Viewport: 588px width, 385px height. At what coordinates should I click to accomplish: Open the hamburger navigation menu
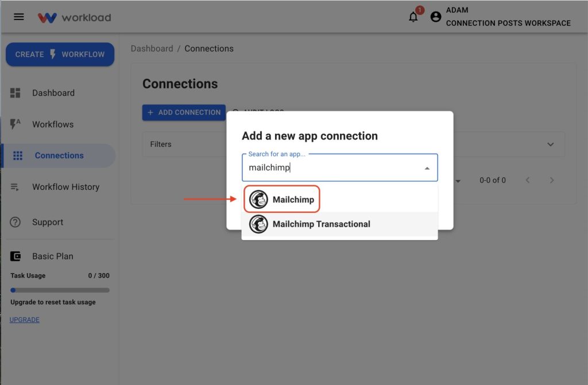pyautogui.click(x=19, y=17)
